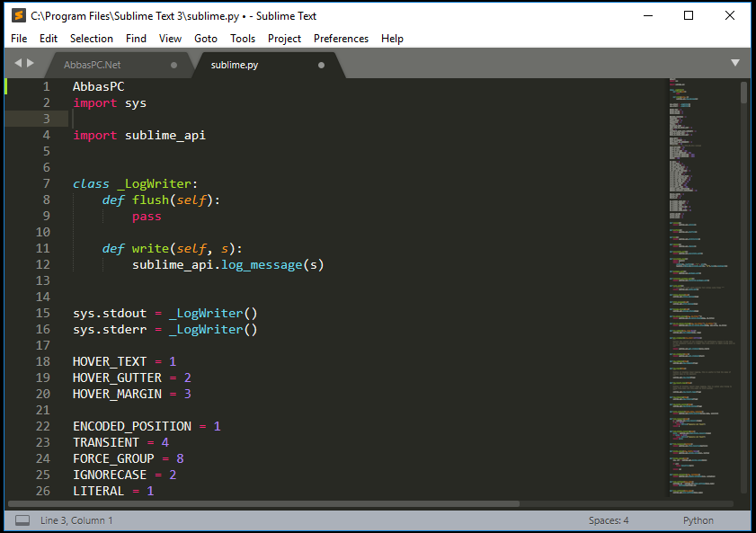Click line number 15 in the gutter
This screenshot has width=756, height=533.
tap(42, 314)
